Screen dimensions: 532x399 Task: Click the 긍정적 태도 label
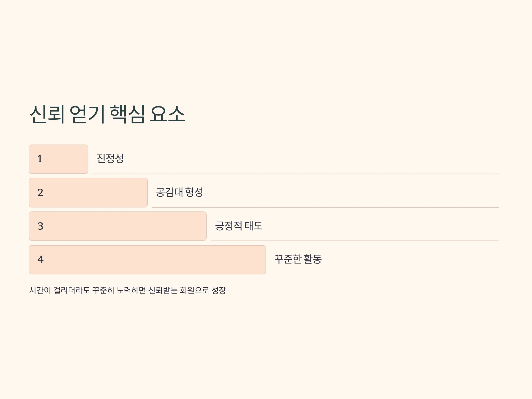coord(239,226)
